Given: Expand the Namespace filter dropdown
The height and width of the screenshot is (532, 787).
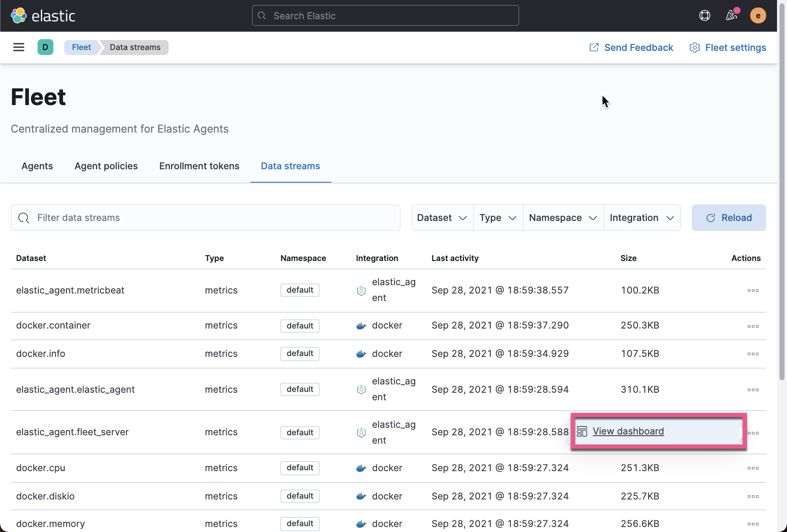Looking at the screenshot, I should click(x=563, y=217).
